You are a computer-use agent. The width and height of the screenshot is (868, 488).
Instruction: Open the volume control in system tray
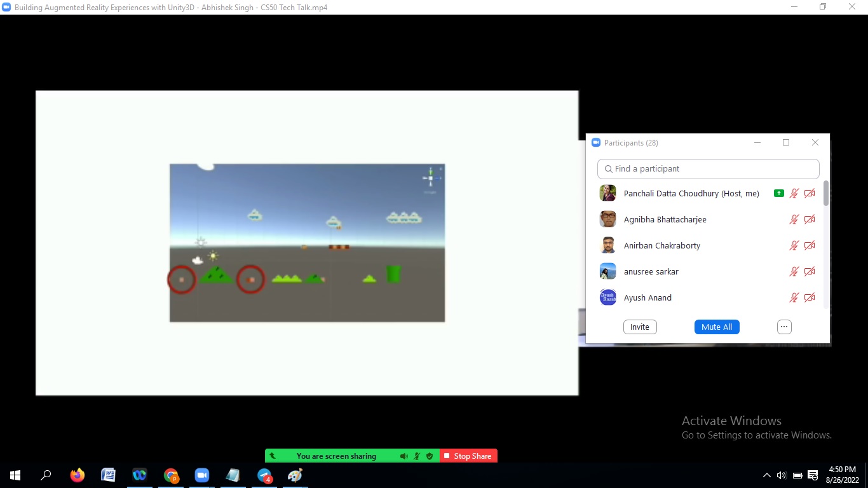[x=782, y=475]
